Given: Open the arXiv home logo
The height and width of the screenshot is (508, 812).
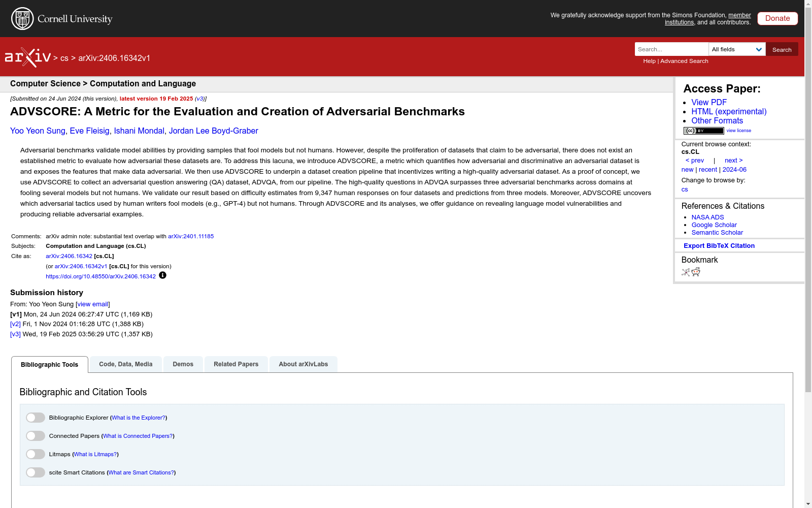Looking at the screenshot, I should click(28, 57).
